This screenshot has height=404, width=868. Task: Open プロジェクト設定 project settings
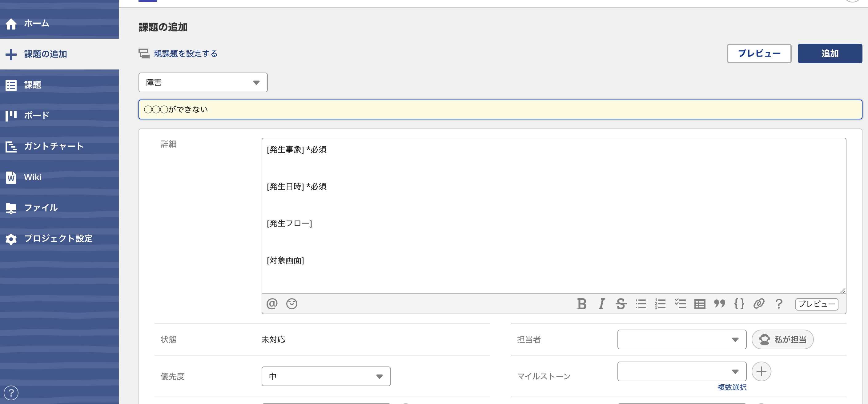click(59, 239)
